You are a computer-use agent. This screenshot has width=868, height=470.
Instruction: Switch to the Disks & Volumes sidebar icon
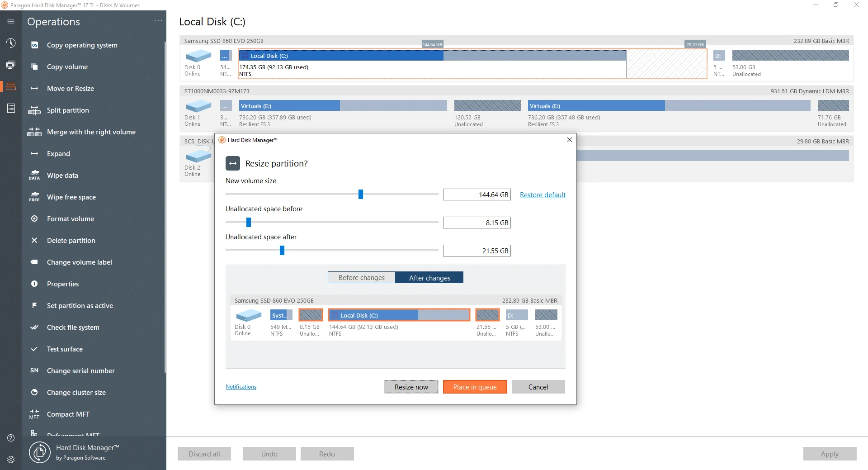click(11, 86)
